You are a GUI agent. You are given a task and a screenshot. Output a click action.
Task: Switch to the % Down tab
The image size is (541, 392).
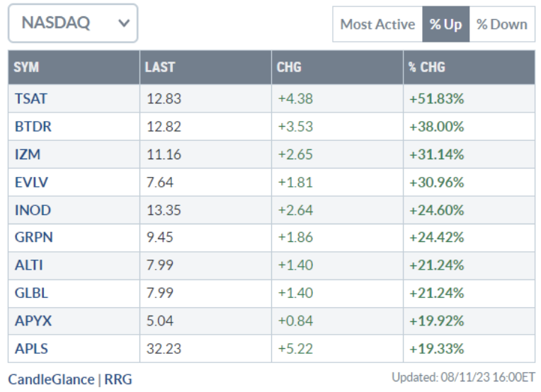click(x=501, y=24)
